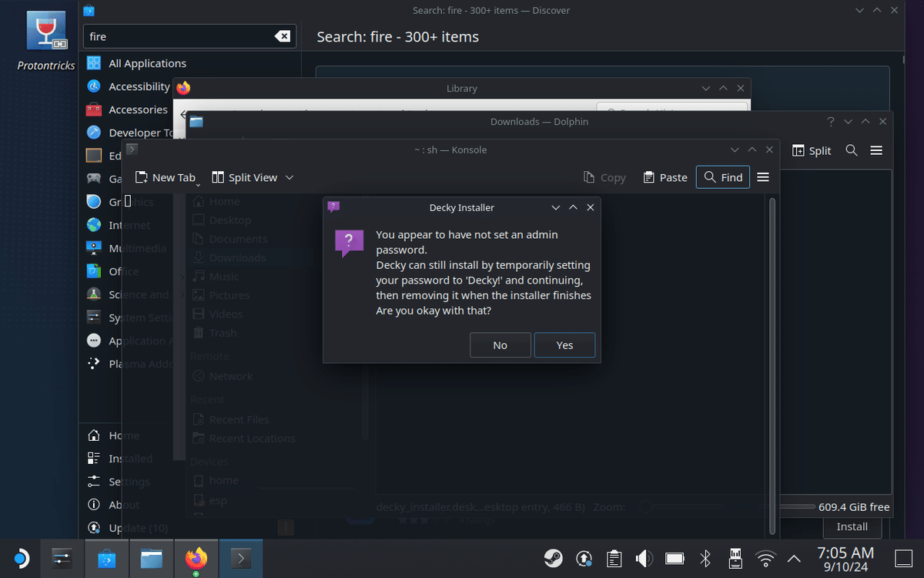Click the 7:05 AM clock
This screenshot has width=924, height=578.
(845, 552)
